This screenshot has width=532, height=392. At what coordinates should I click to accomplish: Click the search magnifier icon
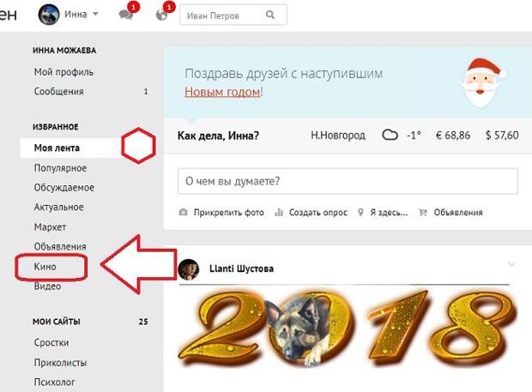point(270,15)
